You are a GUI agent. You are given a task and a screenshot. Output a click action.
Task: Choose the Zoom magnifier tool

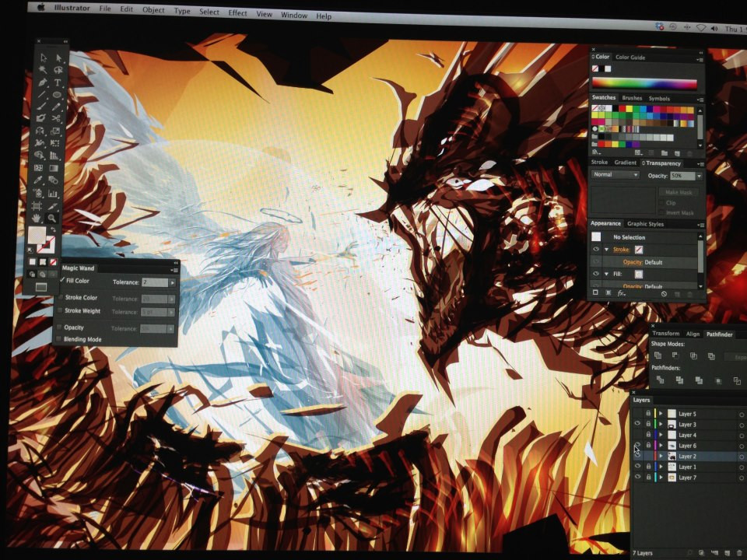tap(51, 219)
